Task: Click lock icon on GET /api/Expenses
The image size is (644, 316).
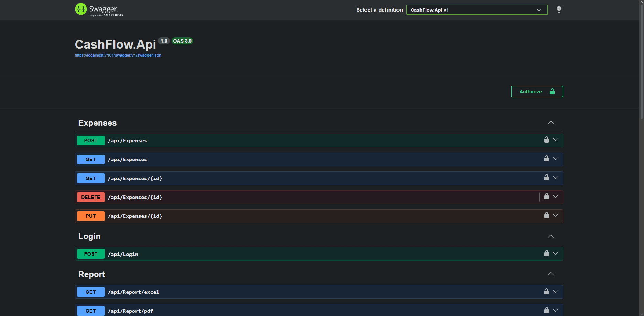Action: tap(546, 159)
